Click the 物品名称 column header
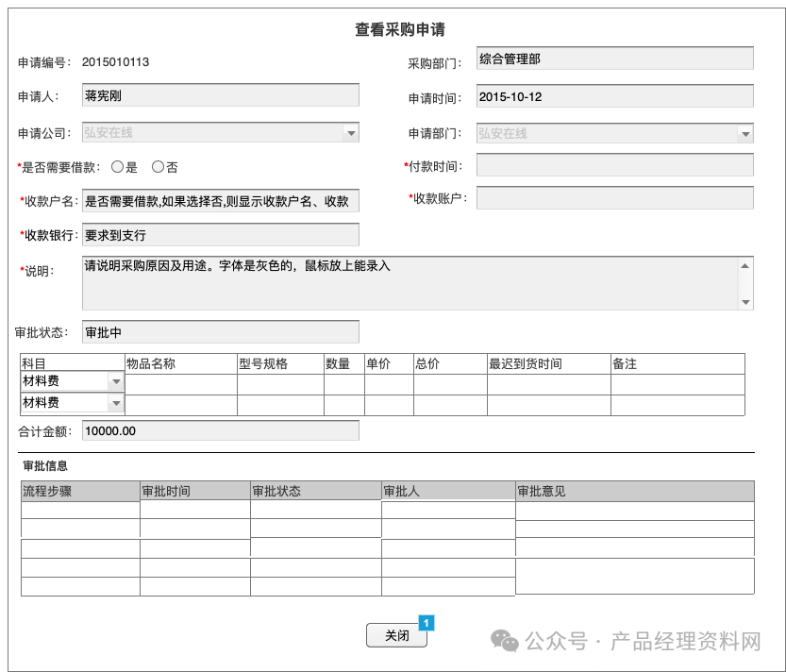This screenshot has height=672, width=786. 181,363
